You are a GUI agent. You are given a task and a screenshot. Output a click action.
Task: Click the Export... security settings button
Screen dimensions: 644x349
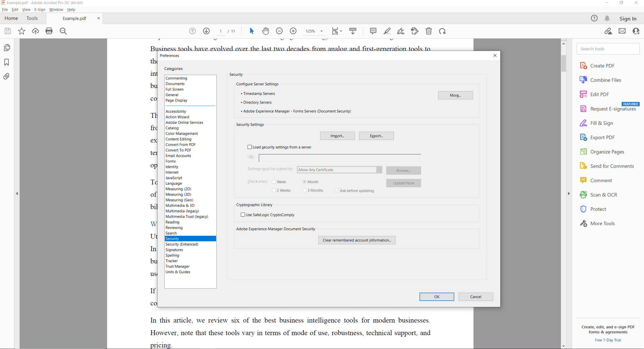tap(376, 136)
